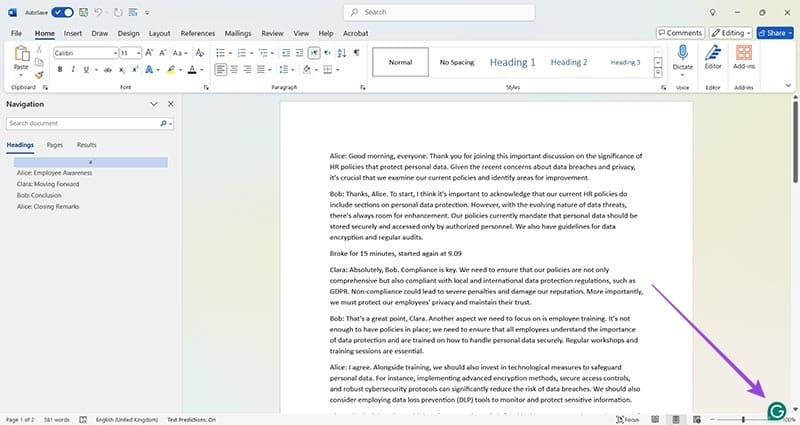Click the Comments button
This screenshot has width=800, height=425.
(x=680, y=33)
